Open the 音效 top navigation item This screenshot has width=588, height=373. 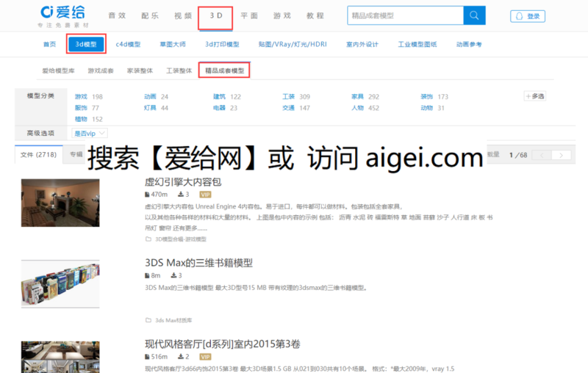(x=117, y=15)
